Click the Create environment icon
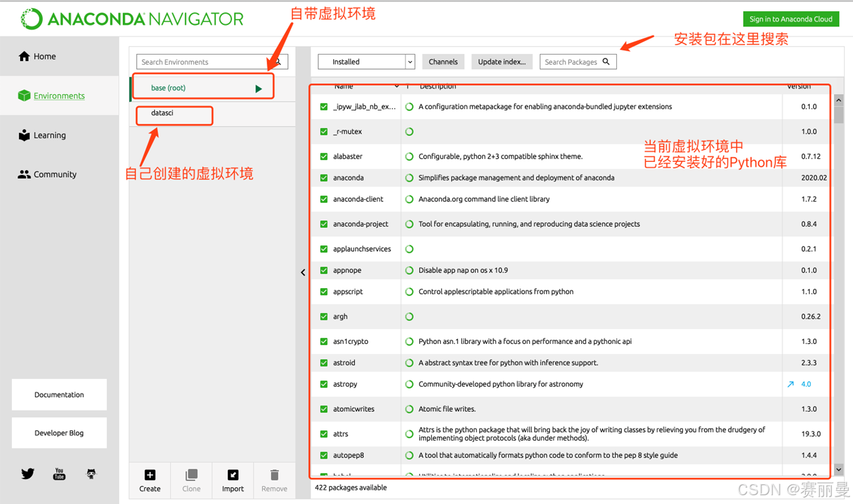This screenshot has height=504, width=853. coord(149,475)
